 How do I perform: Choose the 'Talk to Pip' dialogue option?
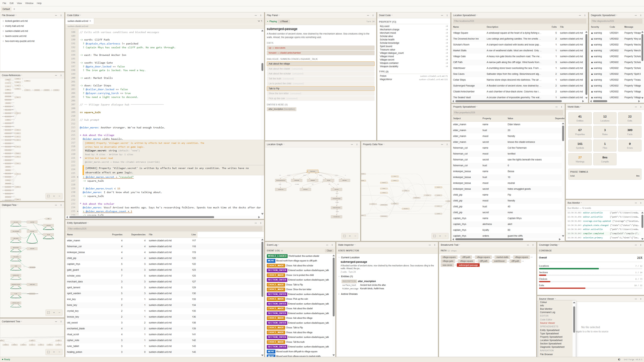click(x=320, y=88)
